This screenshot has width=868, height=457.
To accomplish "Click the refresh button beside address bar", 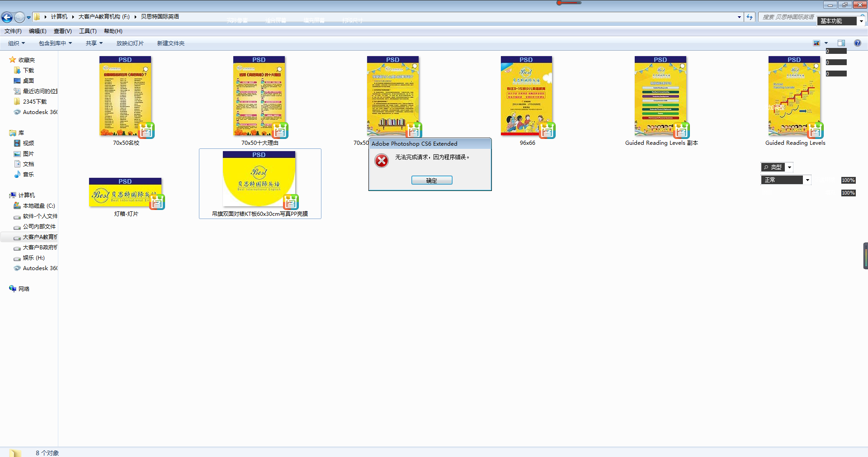I will pos(750,17).
